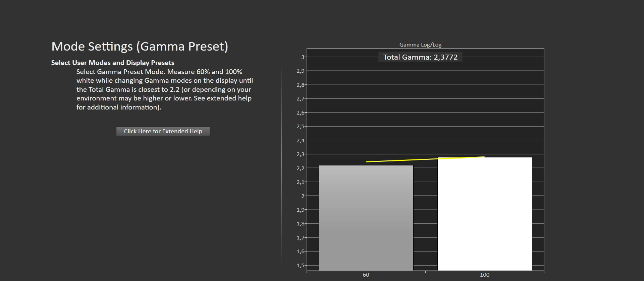Select the gray 60% gamma bar
This screenshot has width=644, height=281.
coord(366,218)
